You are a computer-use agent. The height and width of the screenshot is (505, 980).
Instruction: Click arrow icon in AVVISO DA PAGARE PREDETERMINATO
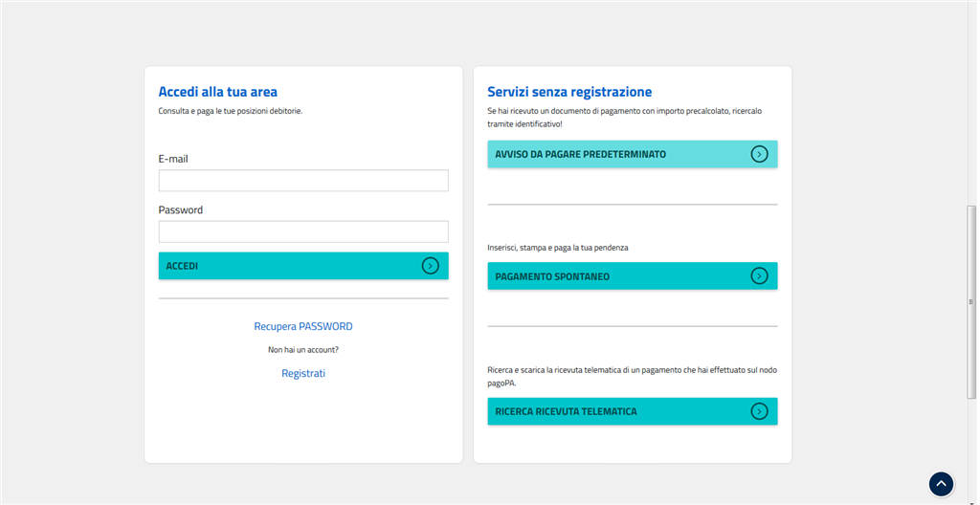tap(759, 154)
